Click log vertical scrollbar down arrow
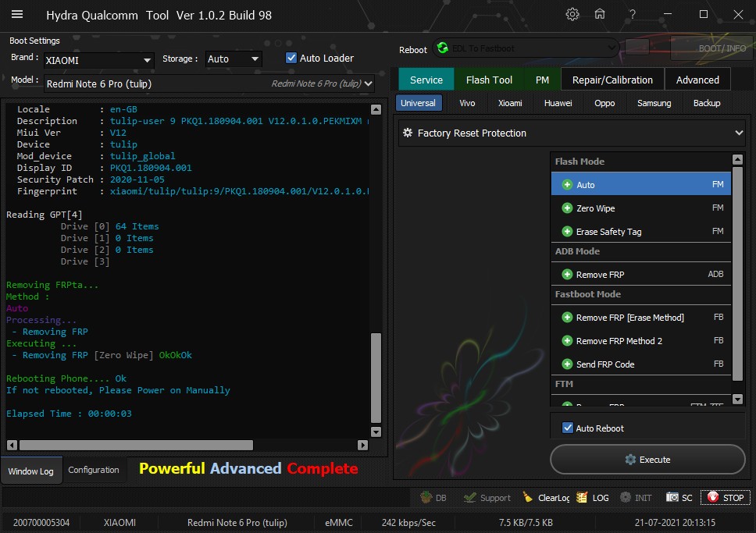756x533 pixels. 376,432
